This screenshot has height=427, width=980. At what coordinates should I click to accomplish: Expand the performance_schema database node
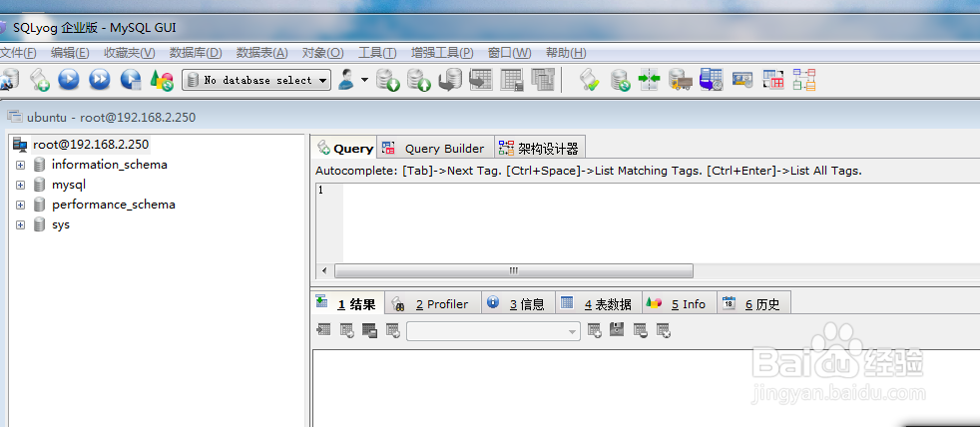coord(21,206)
